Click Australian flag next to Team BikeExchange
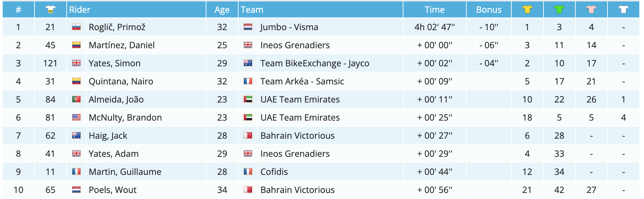The image size is (644, 199). tap(248, 63)
